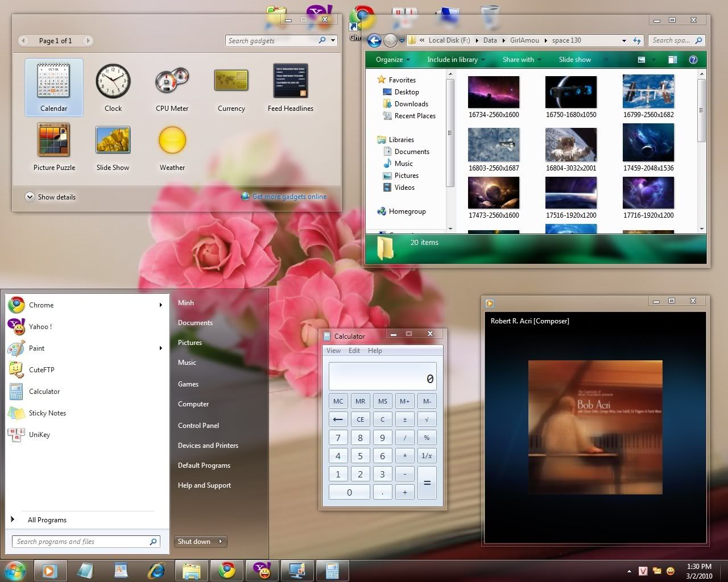
Task: Open the Organize dropdown in Explorer
Action: pyautogui.click(x=393, y=60)
